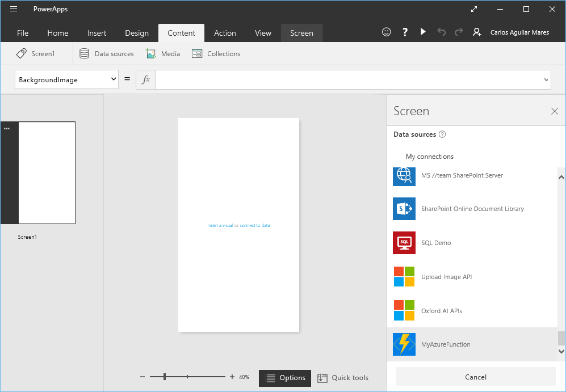Click the Data sources help circle icon

tap(442, 134)
